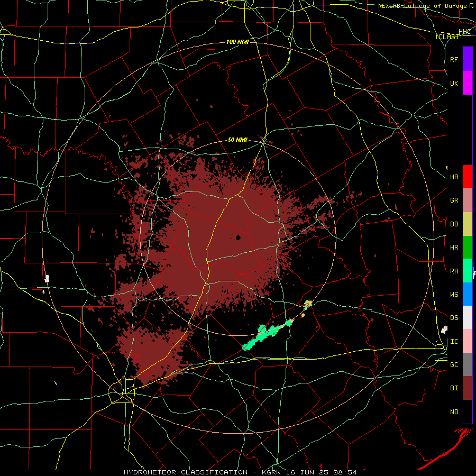The height and width of the screenshot is (476, 476).
Task: Click the 'HHC' product code text
Action: (x=464, y=32)
